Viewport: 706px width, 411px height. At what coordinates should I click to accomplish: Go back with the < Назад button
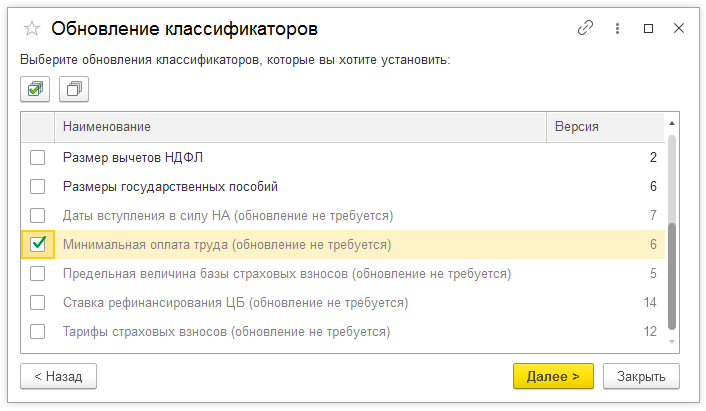(58, 376)
